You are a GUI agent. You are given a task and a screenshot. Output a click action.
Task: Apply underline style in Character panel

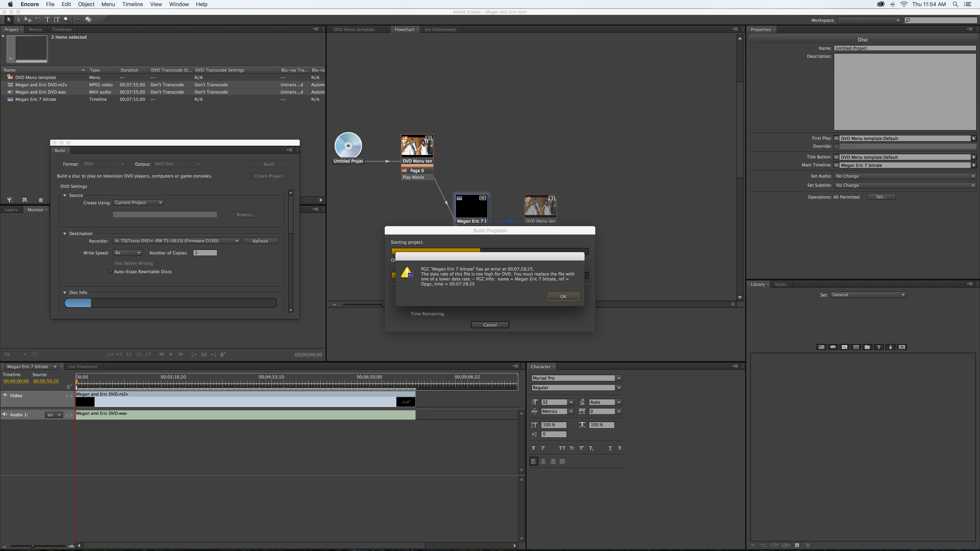[610, 448]
